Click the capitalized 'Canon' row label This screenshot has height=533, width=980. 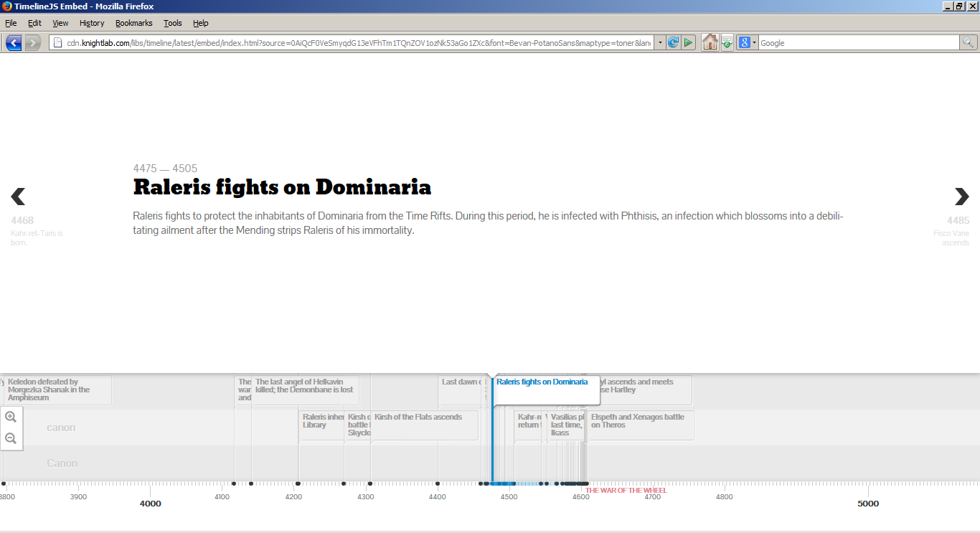click(62, 463)
